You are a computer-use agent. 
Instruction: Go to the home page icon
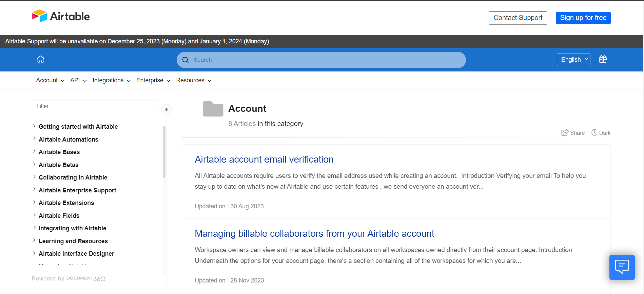(x=41, y=59)
